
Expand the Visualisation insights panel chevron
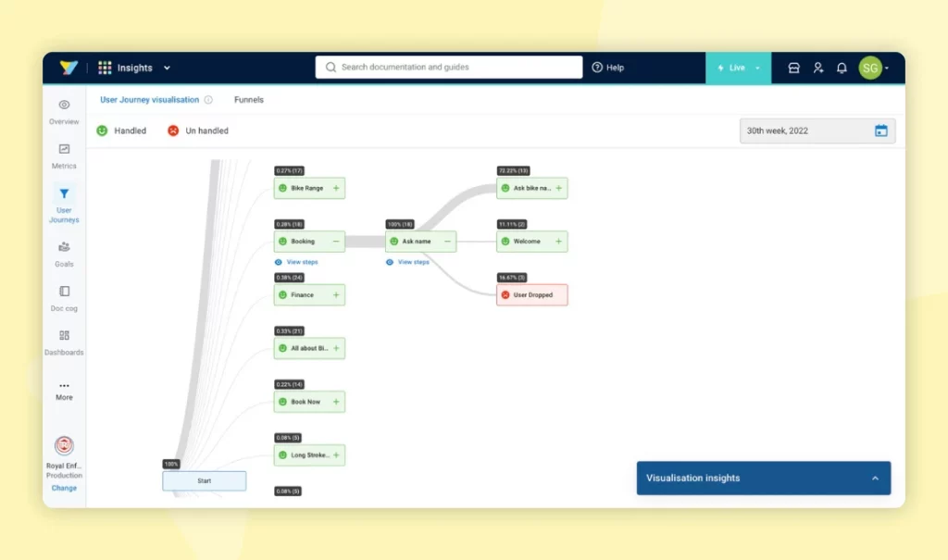875,479
